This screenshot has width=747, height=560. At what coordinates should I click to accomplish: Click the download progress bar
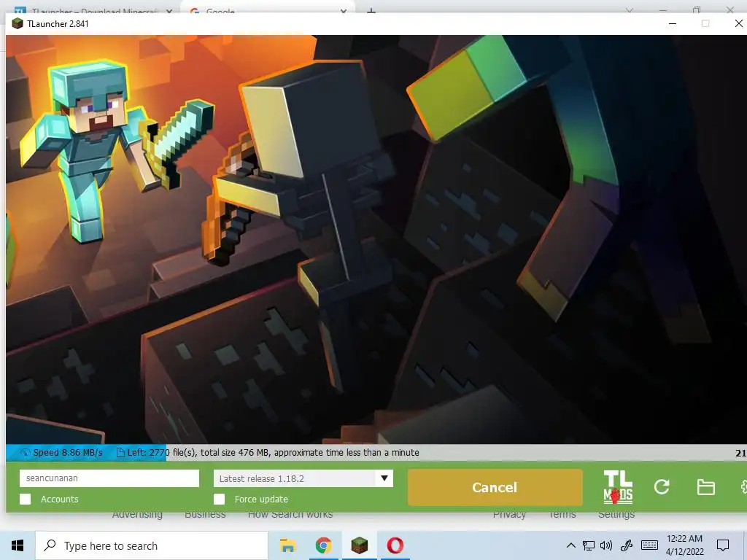(x=376, y=452)
